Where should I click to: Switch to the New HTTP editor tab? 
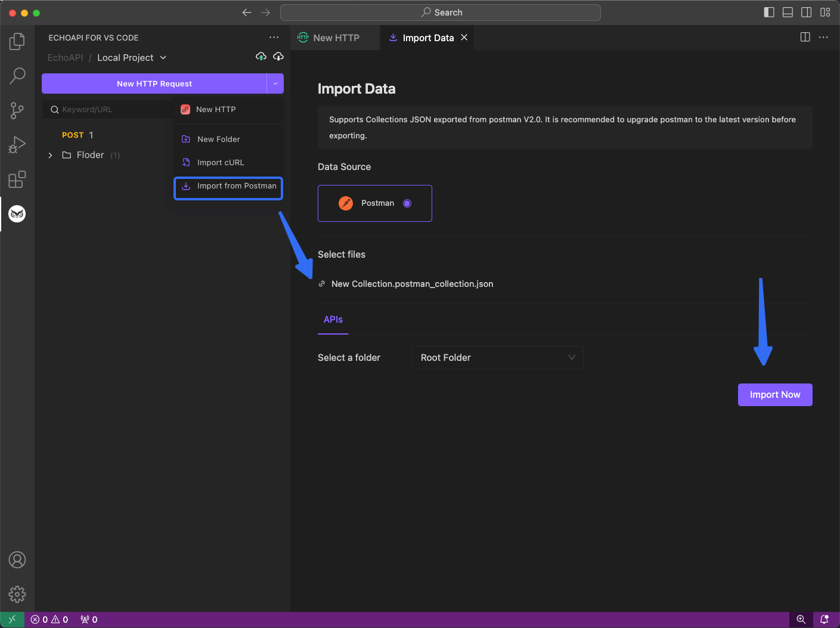click(x=336, y=38)
